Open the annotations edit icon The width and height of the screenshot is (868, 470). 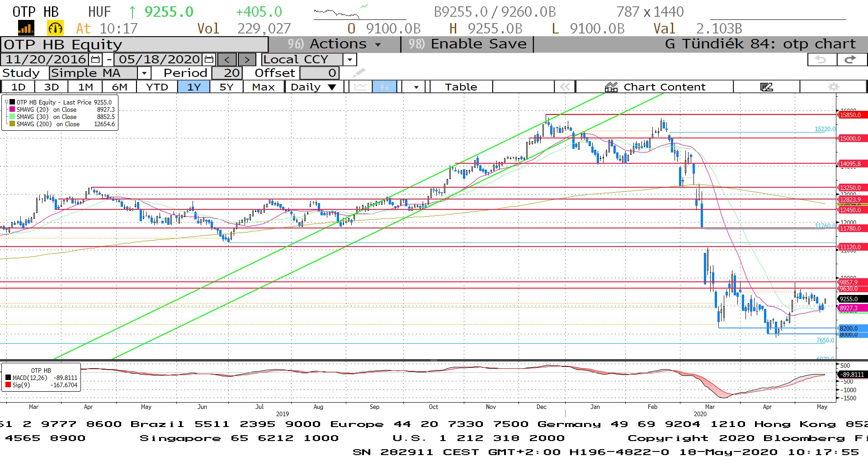[767, 87]
